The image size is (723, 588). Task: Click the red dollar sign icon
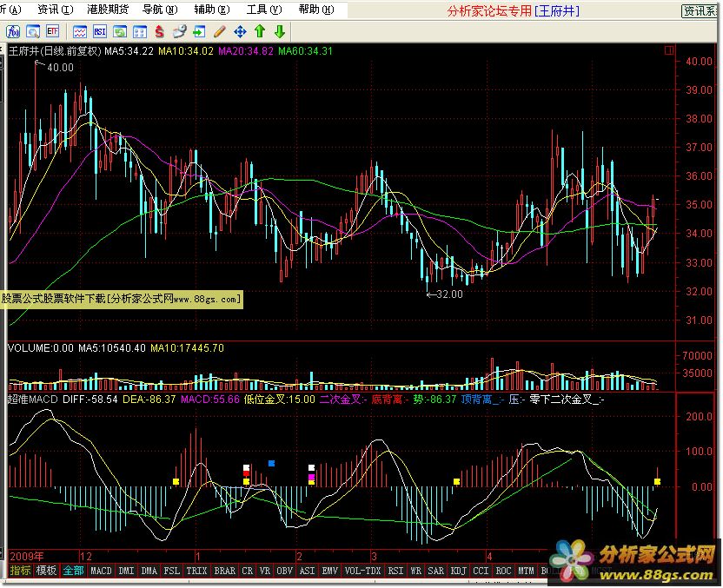coord(160,31)
